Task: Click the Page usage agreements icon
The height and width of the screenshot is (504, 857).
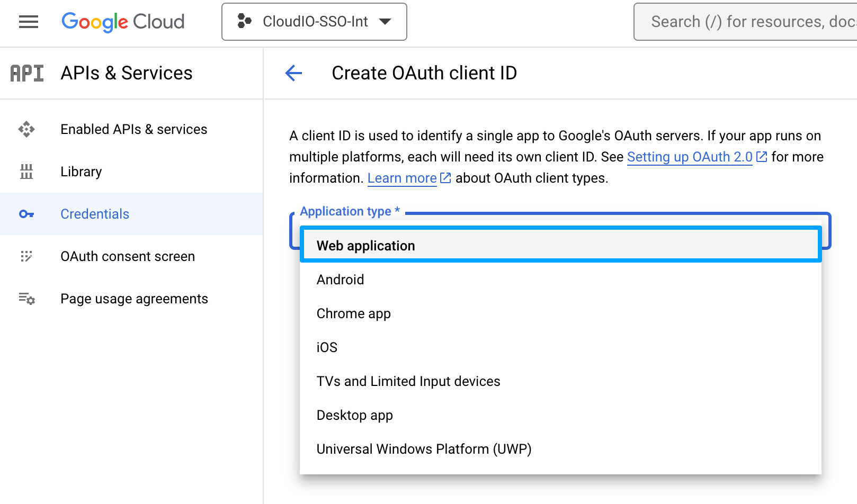Action: (x=26, y=299)
